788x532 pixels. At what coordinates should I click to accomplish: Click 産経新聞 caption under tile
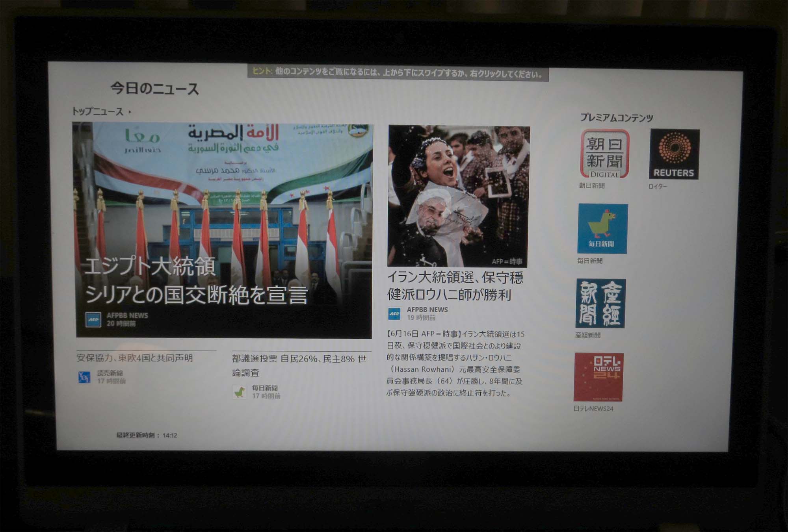[588, 335]
